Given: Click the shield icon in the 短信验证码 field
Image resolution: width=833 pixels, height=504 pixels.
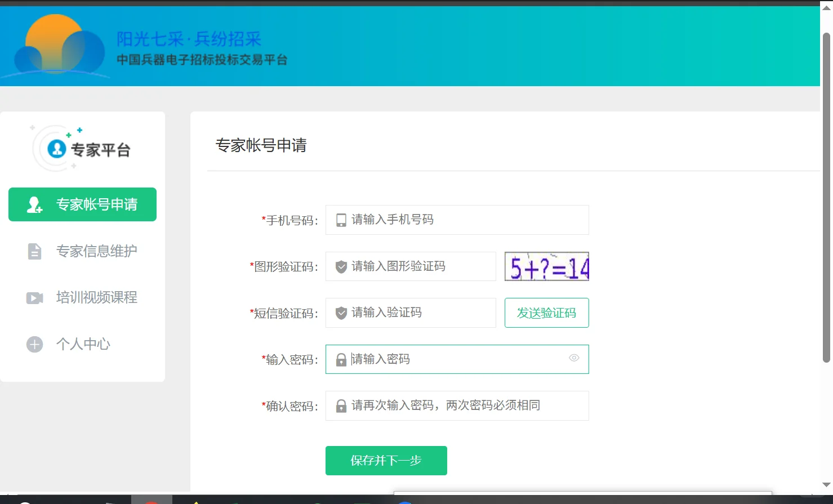Looking at the screenshot, I should (x=340, y=313).
